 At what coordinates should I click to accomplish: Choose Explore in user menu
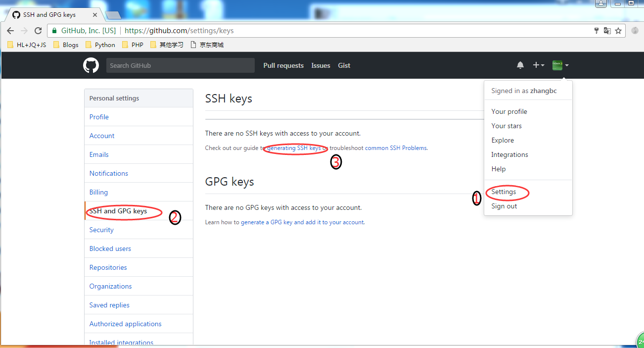pos(528,140)
